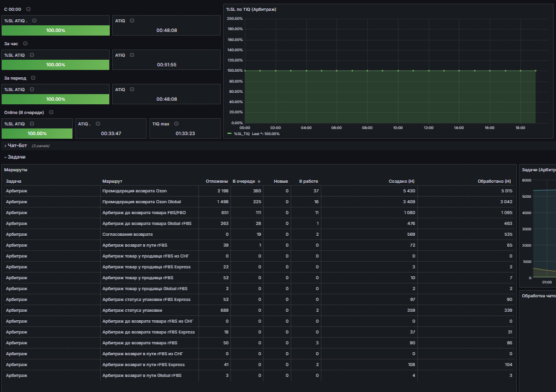Click info icon of ATIQ panel showing 00:33:47
The width and height of the screenshot is (556, 392).
click(98, 124)
